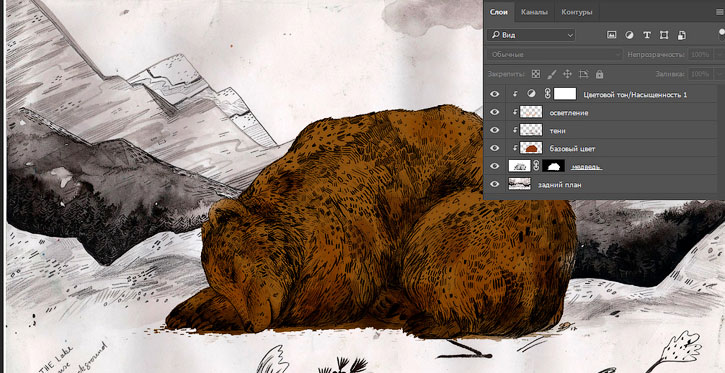Select the осветление layer thumbnail

point(531,112)
